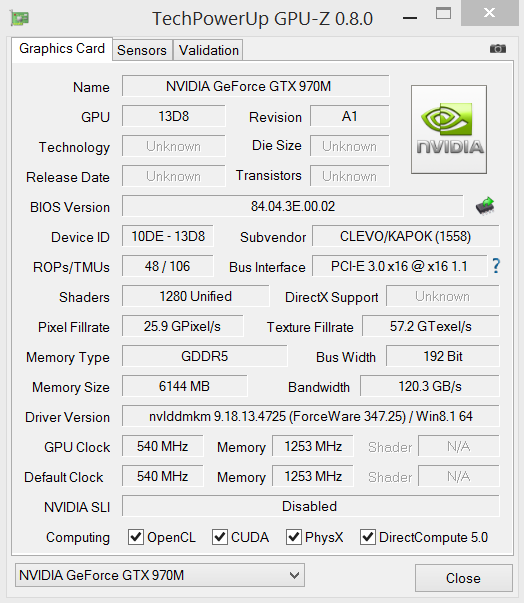Click the Close button
This screenshot has height=603, width=524.
(464, 578)
